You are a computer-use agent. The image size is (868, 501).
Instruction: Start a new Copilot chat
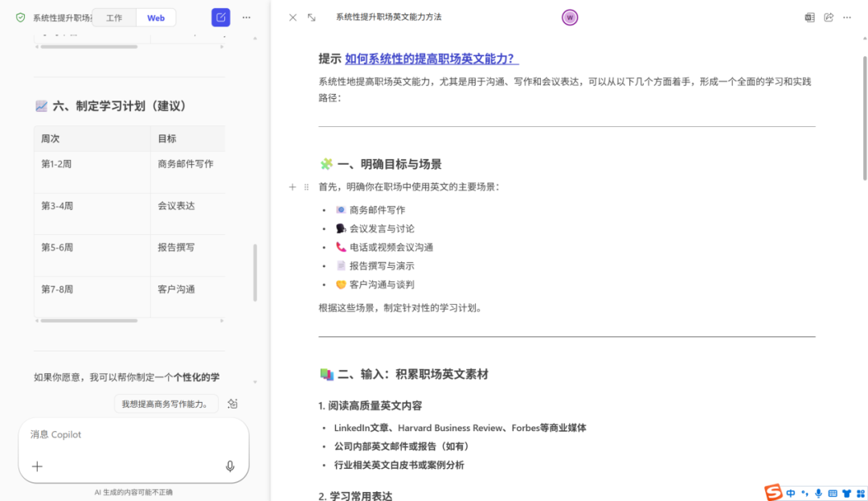[x=220, y=17]
